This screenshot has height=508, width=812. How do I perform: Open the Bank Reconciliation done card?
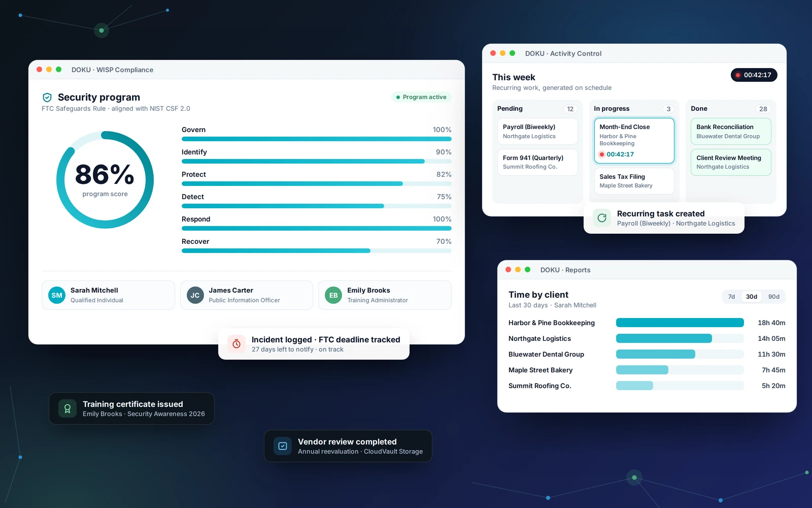[x=731, y=132]
